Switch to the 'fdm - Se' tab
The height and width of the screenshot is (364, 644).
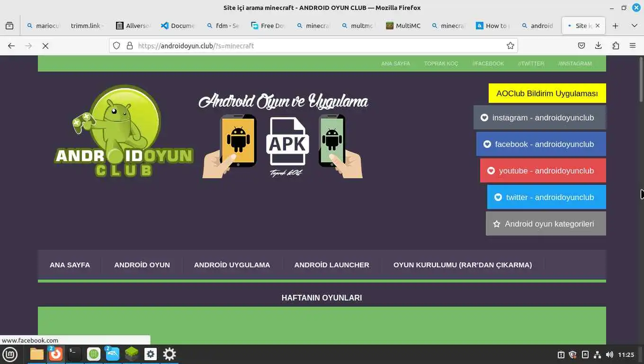coord(222,26)
